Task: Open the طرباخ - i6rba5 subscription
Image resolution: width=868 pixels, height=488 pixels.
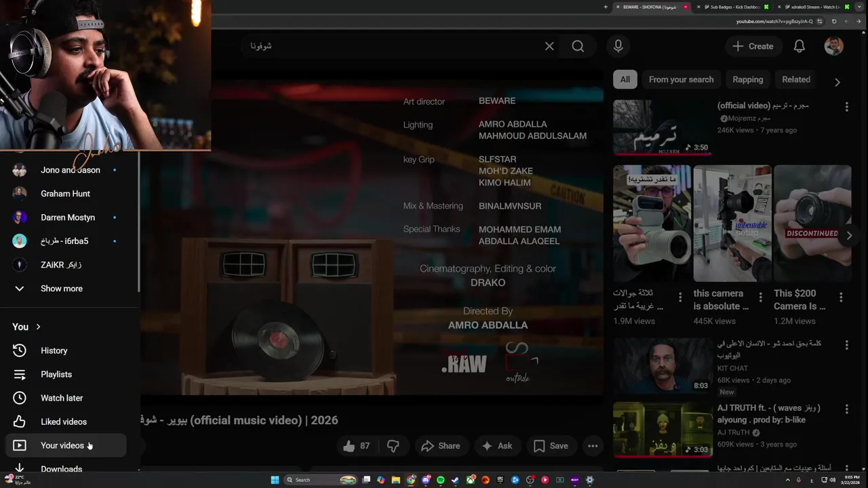Action: tap(65, 241)
